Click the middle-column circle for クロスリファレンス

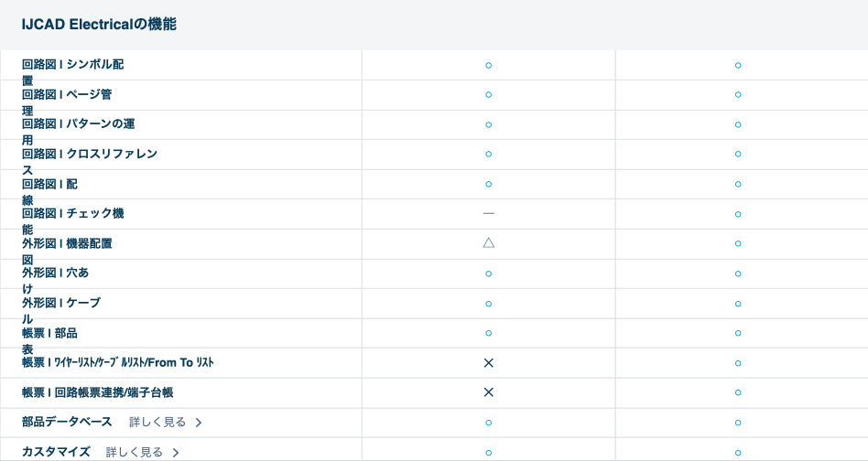point(488,155)
